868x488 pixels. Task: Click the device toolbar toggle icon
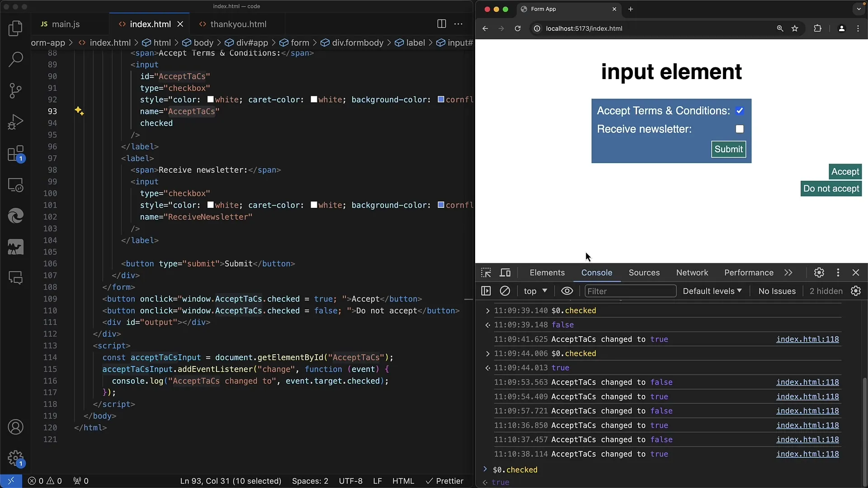pos(505,272)
